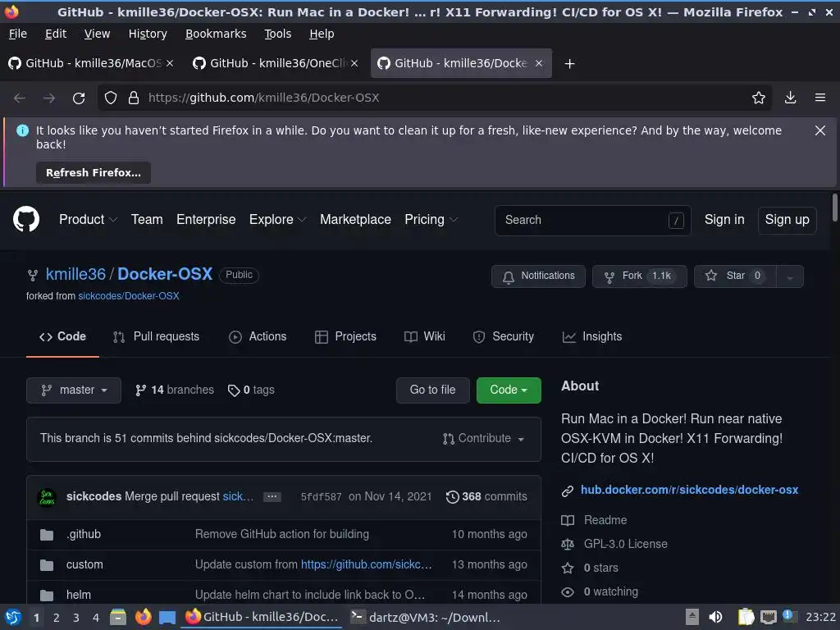Screen dimensions: 840x630
Task: Open the GPL-3.0 License link
Action: pos(626,545)
